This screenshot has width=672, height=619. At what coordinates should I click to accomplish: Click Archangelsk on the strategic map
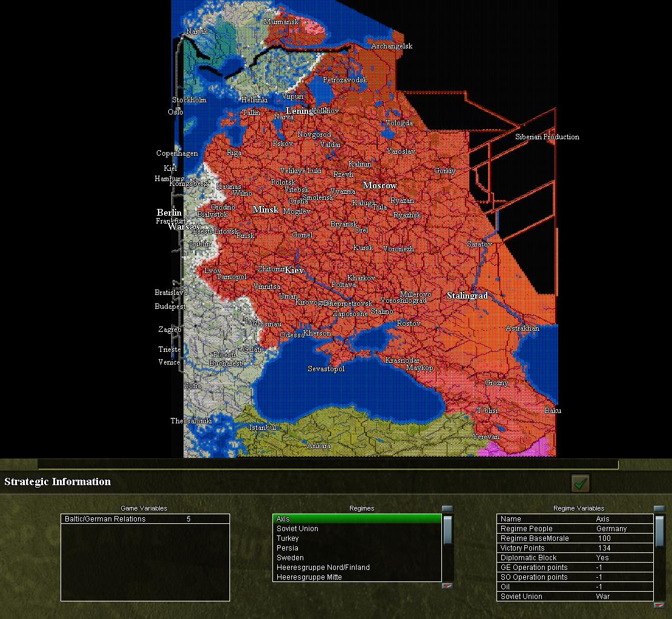pos(391,46)
